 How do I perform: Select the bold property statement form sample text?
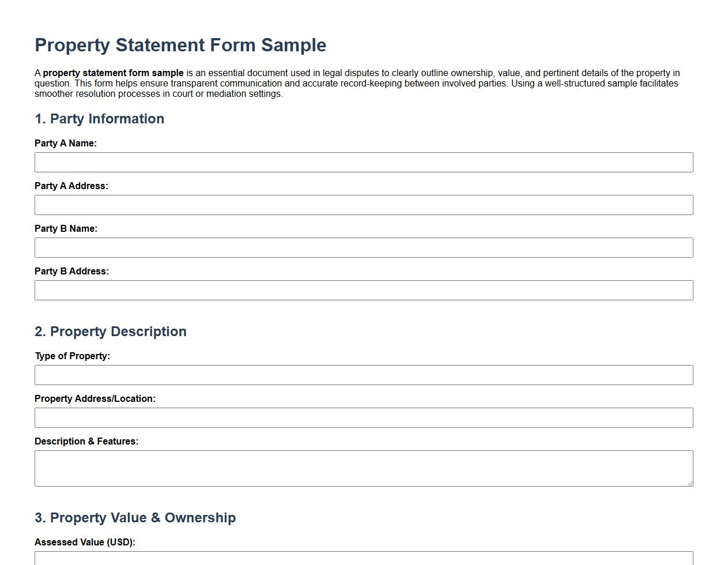coord(111,73)
